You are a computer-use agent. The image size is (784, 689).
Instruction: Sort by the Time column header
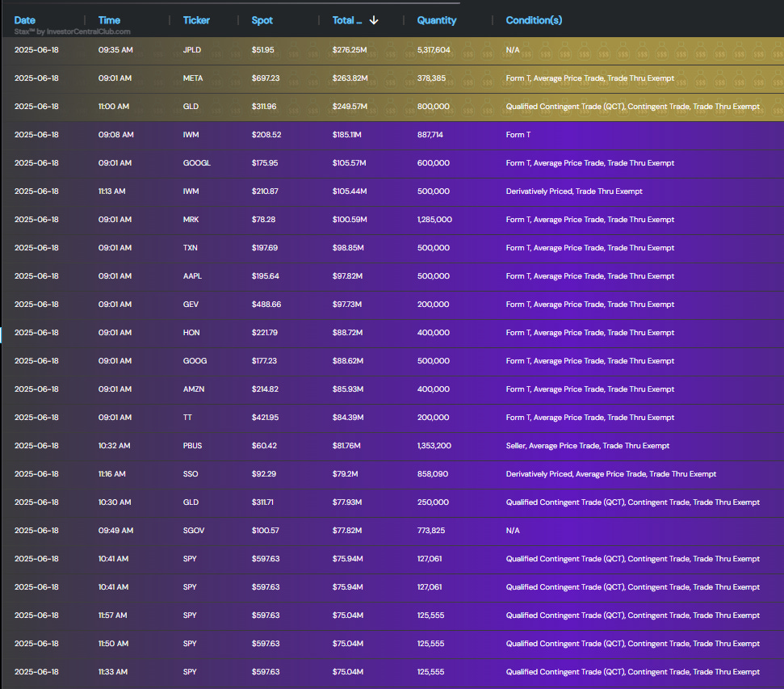point(109,20)
